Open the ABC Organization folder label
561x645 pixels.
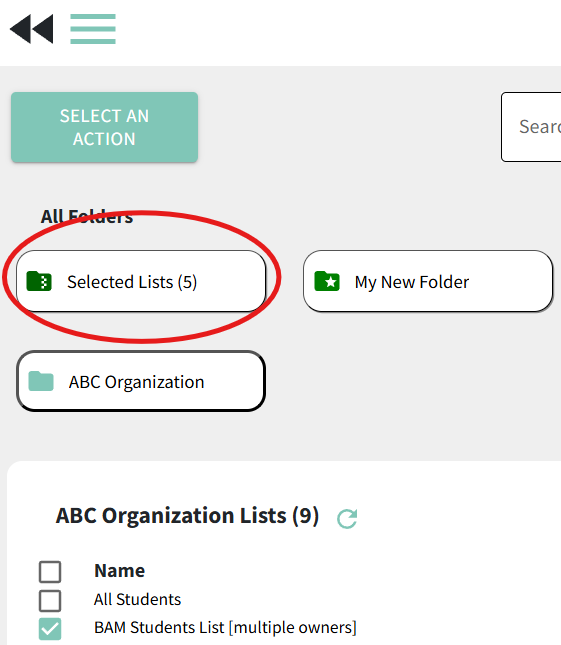136,382
